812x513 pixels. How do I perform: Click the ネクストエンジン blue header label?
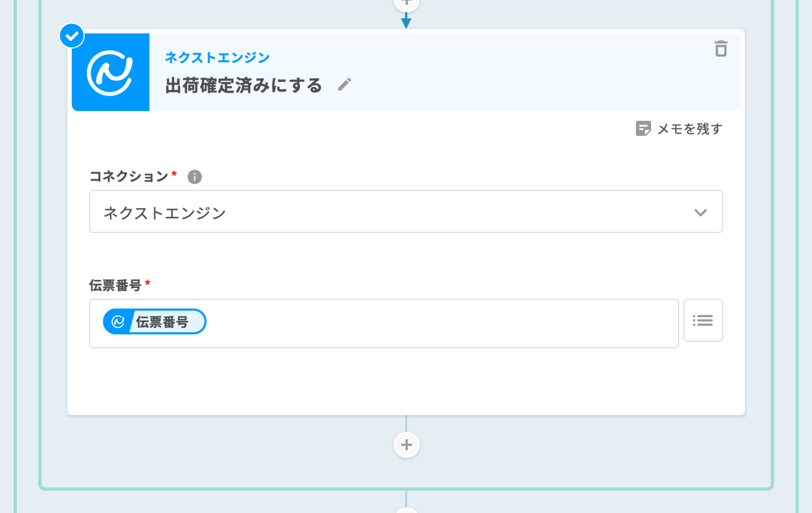pos(217,57)
